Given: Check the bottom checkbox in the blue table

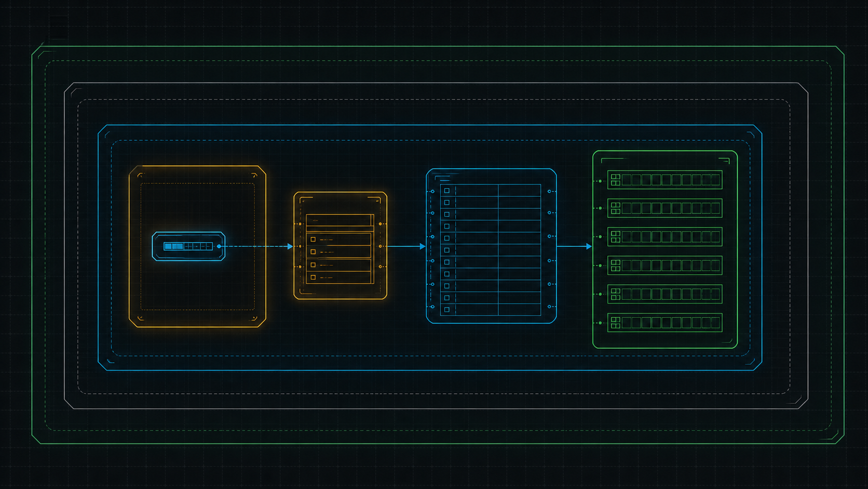Looking at the screenshot, I should 446,310.
